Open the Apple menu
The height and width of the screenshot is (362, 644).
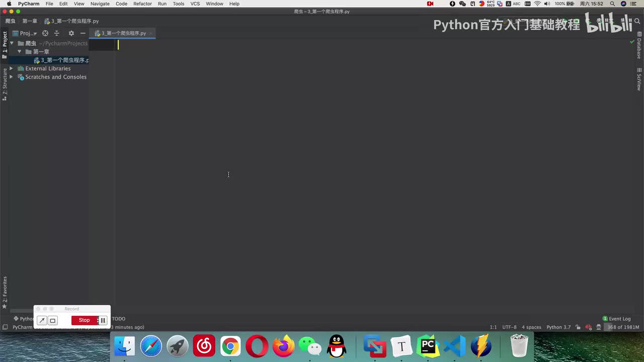point(9,4)
